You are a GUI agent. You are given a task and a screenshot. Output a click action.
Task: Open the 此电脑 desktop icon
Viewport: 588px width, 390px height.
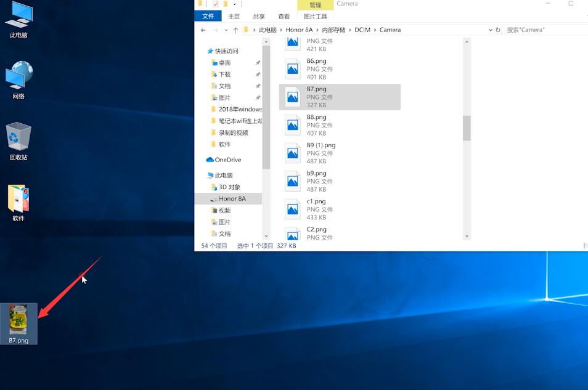point(18,20)
